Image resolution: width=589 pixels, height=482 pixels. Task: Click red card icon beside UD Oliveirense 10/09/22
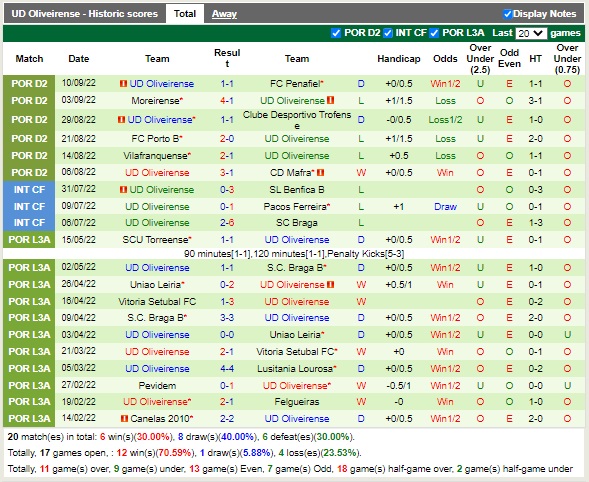point(123,83)
